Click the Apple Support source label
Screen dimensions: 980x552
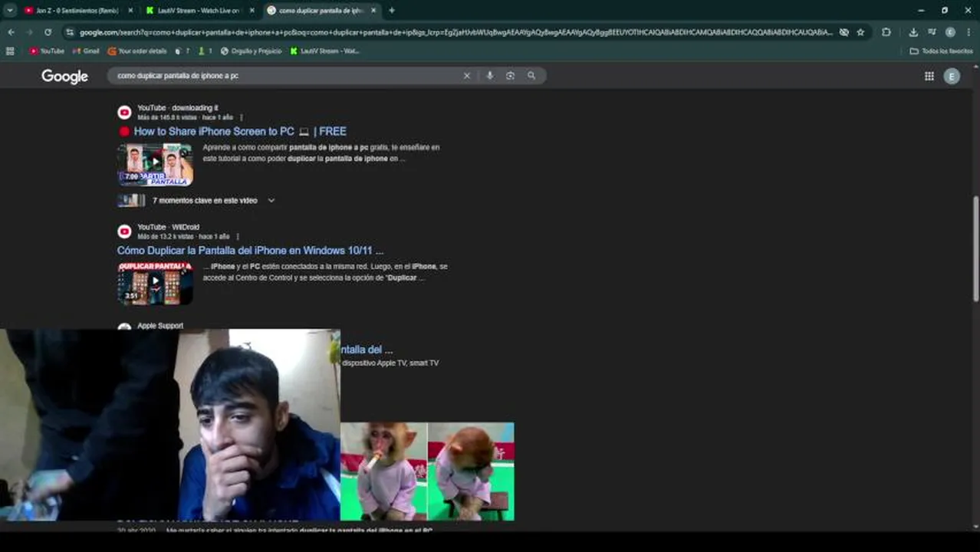160,326
